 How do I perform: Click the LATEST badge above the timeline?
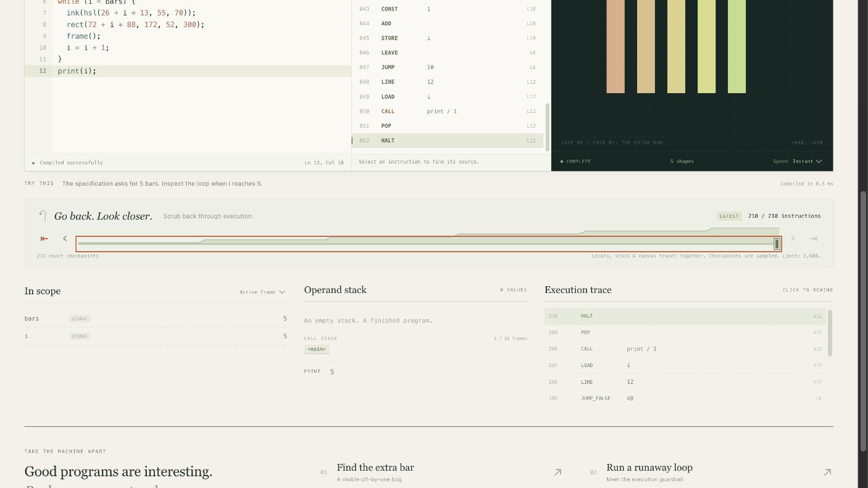point(729,216)
